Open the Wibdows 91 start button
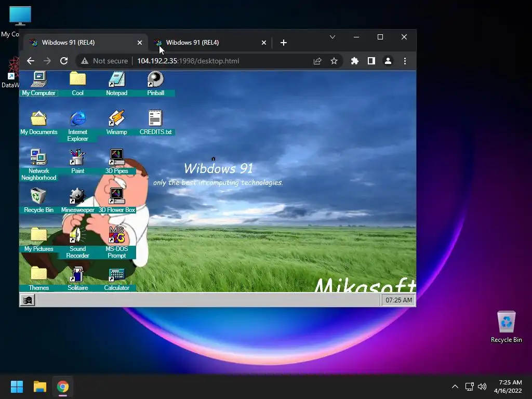 (x=28, y=300)
